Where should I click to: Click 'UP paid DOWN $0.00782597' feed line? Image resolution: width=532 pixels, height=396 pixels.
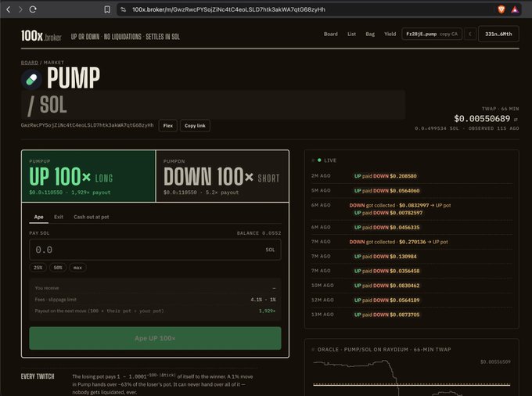(388, 213)
